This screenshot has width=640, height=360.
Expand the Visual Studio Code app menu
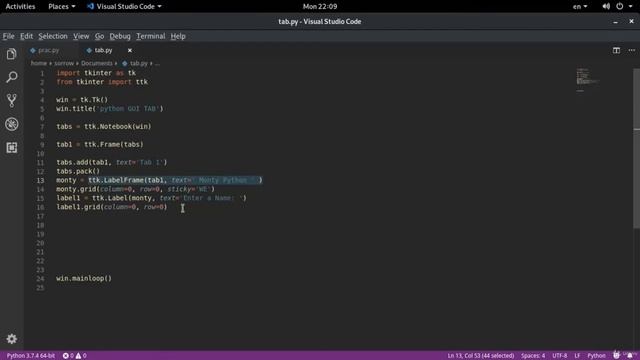[124, 6]
